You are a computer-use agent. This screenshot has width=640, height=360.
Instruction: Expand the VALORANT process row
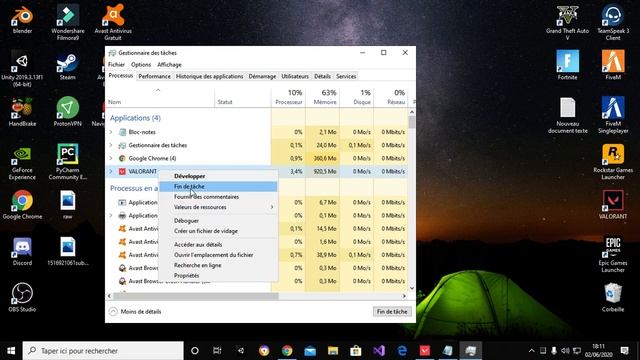(111, 171)
